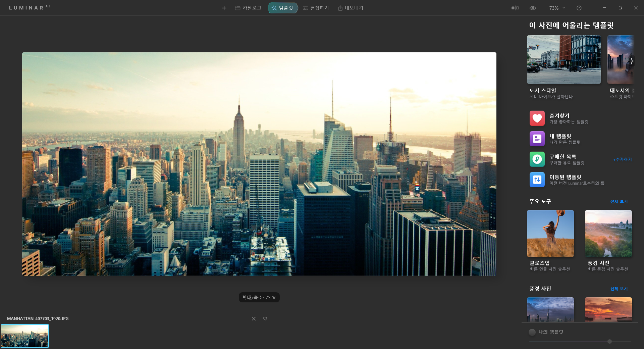Select the 풍경 사진 river landscape thumbnail

click(608, 234)
